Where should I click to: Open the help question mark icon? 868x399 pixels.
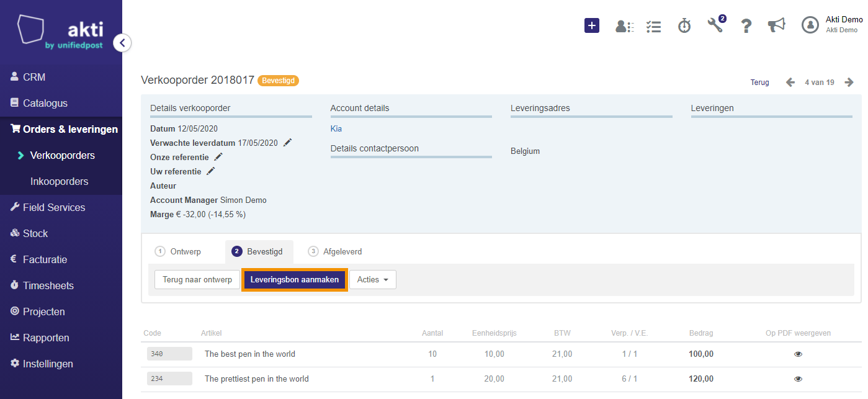(746, 26)
